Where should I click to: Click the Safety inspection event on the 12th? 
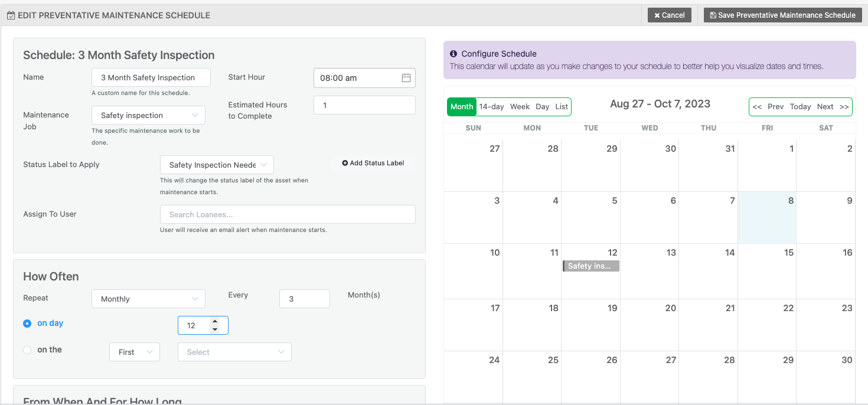(x=590, y=266)
